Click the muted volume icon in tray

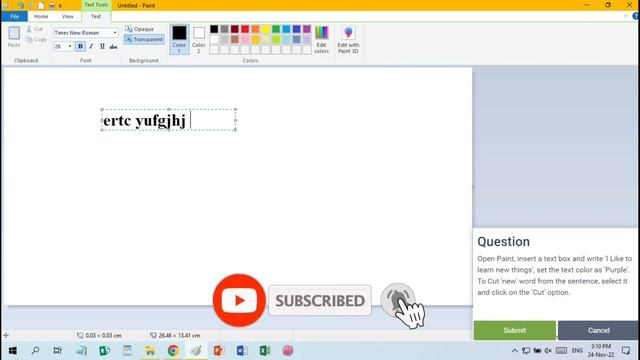(x=548, y=351)
